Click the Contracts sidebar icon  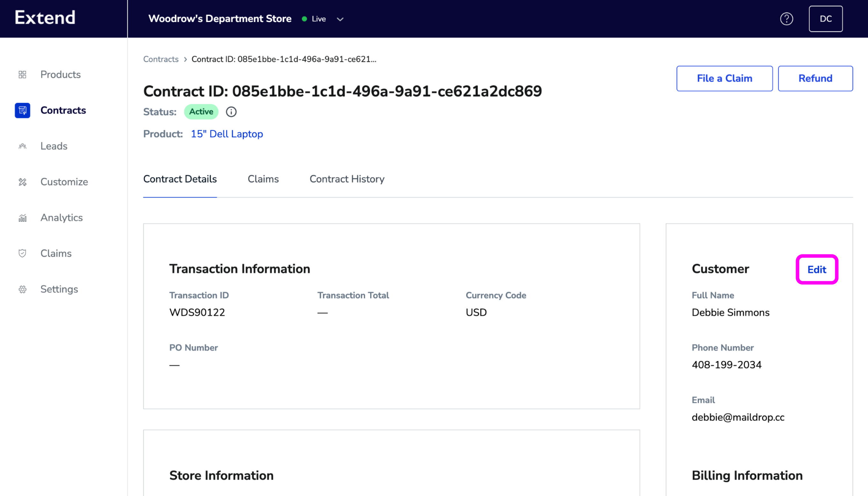click(22, 110)
